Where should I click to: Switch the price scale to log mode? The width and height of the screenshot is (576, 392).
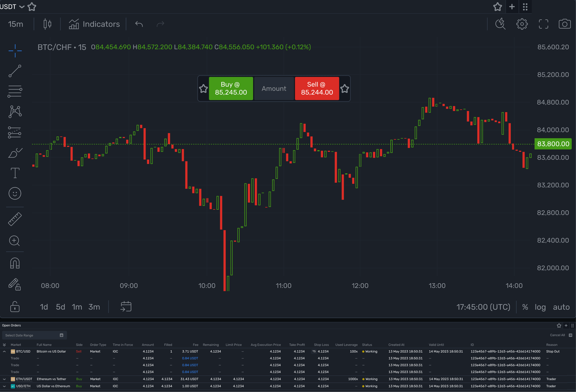coord(540,307)
